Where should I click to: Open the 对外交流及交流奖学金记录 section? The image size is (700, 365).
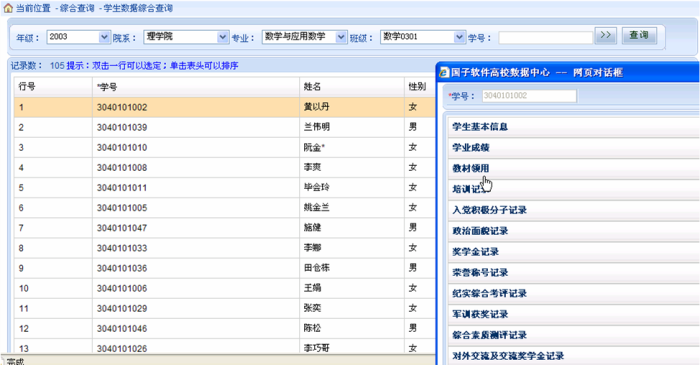coord(574,356)
